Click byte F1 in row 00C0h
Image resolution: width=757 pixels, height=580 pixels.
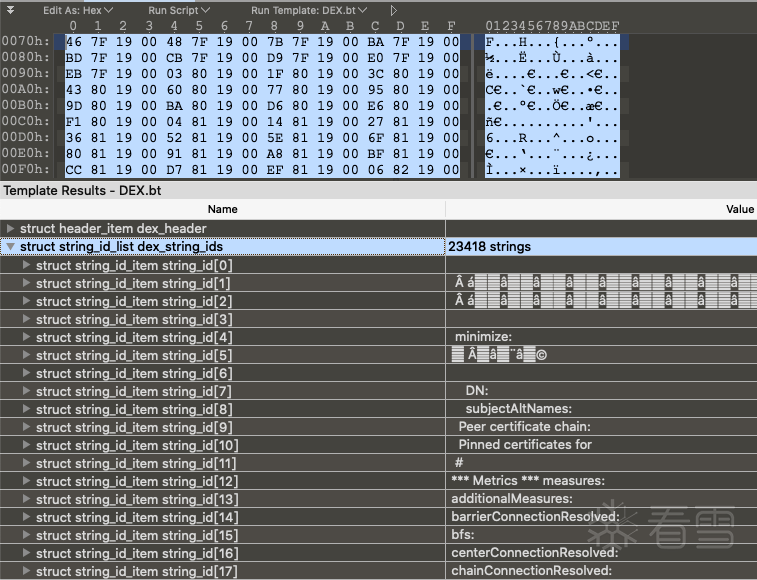click(73, 121)
